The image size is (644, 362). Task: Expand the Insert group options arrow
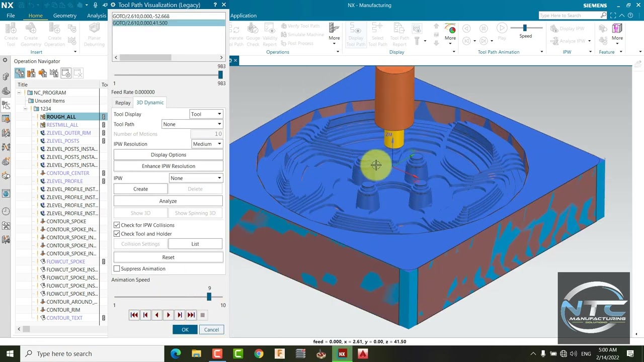click(x=75, y=52)
